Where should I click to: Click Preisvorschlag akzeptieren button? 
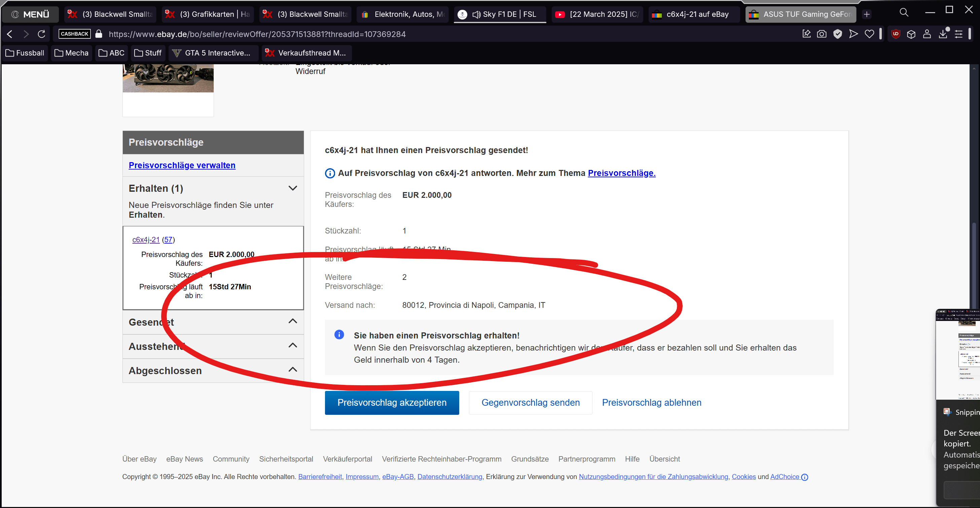(x=392, y=402)
